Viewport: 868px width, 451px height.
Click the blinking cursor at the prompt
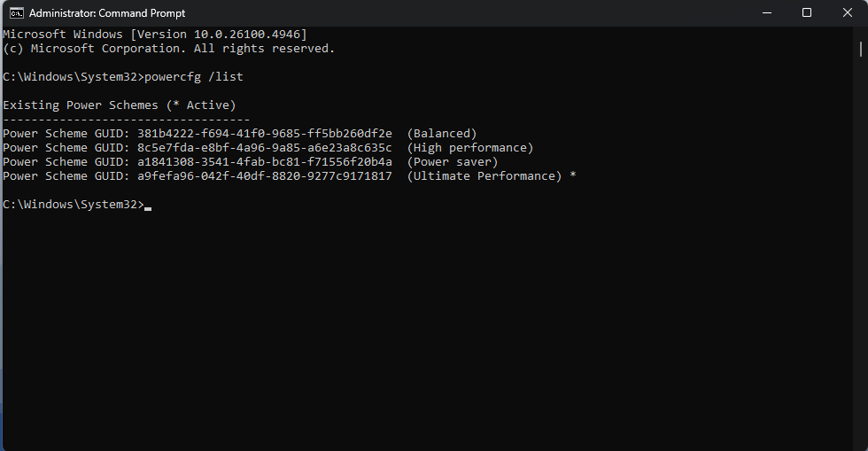tap(148, 208)
